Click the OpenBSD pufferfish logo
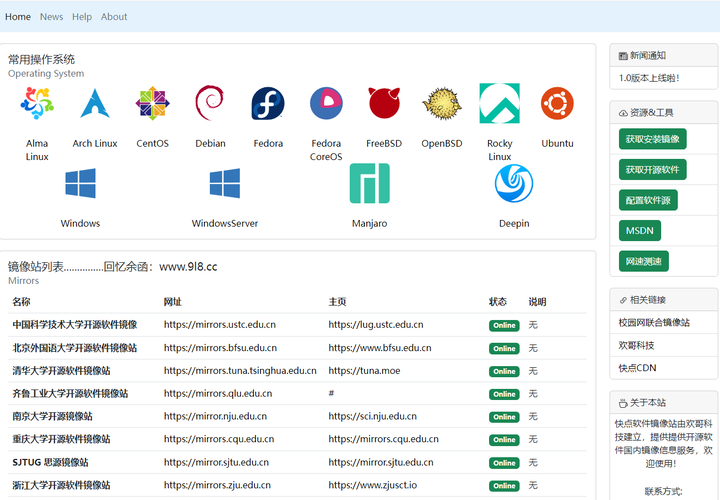Viewport: 720px width, 500px height. pos(442,104)
